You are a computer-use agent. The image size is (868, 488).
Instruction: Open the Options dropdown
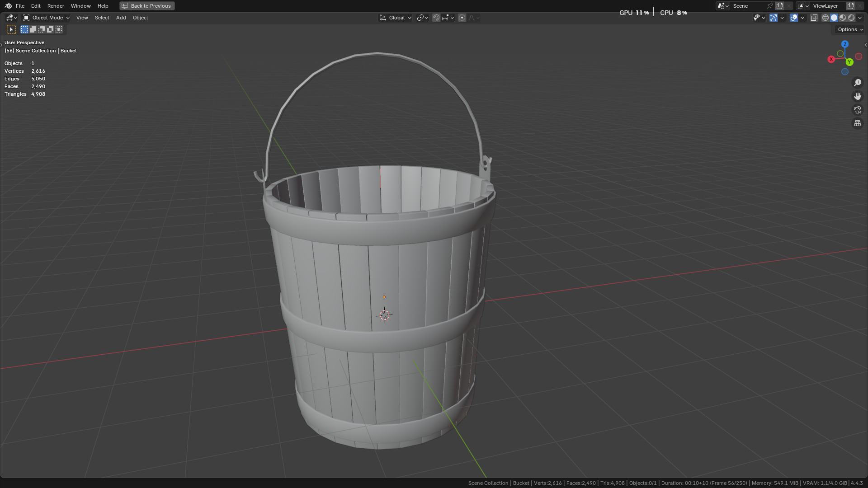coord(850,29)
